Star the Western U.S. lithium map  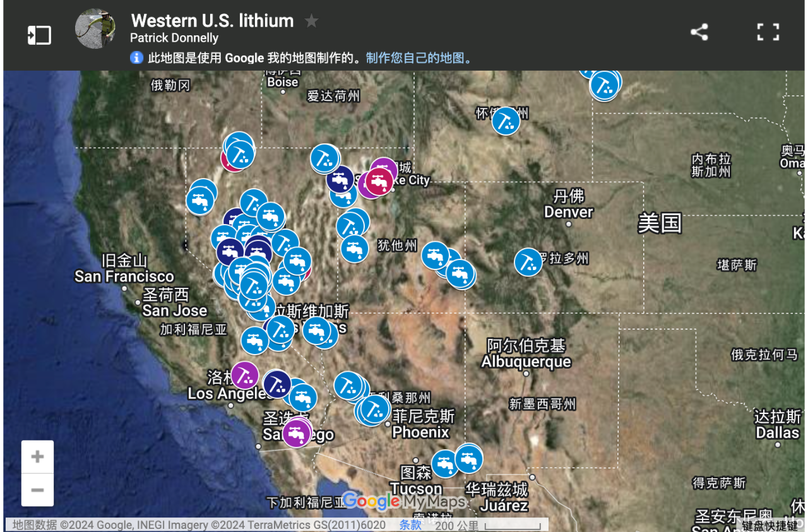[x=311, y=21]
